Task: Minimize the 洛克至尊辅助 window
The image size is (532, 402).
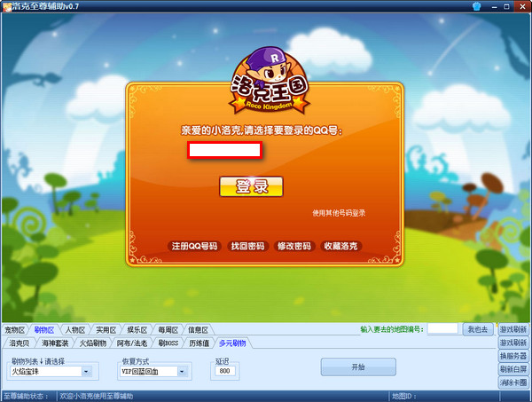Action: click(x=495, y=6)
